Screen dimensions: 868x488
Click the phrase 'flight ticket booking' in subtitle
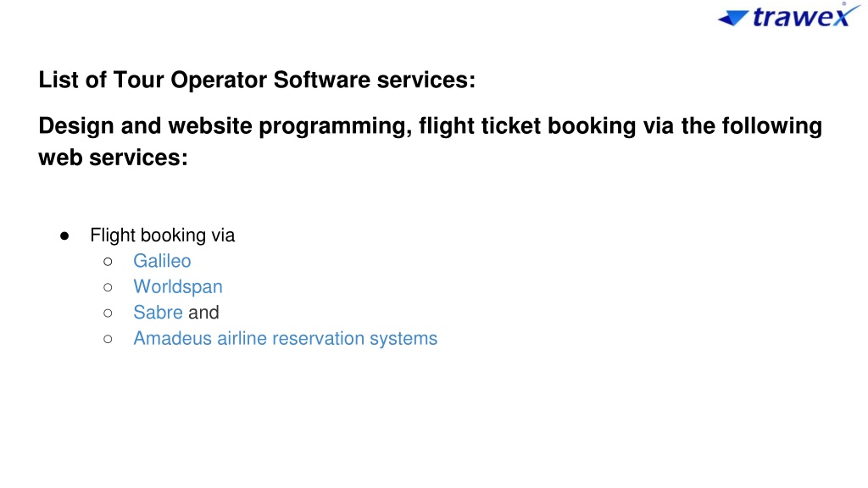(x=527, y=127)
